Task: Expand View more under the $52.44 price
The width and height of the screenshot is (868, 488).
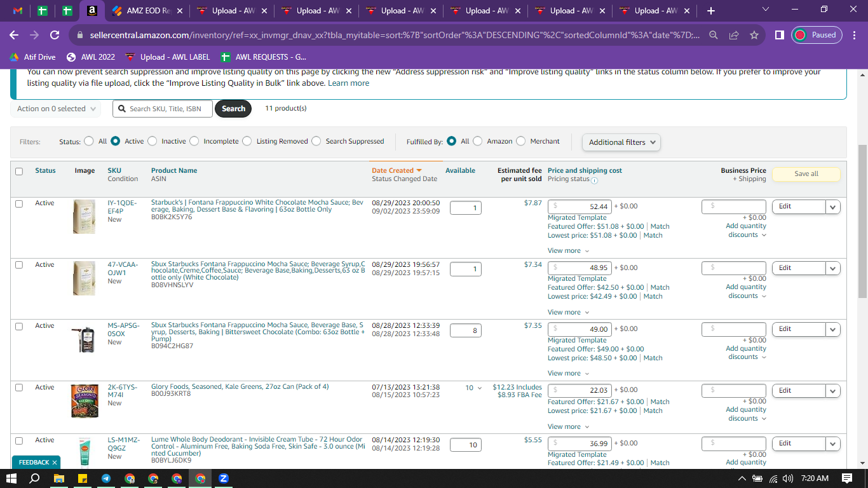Action: point(568,251)
